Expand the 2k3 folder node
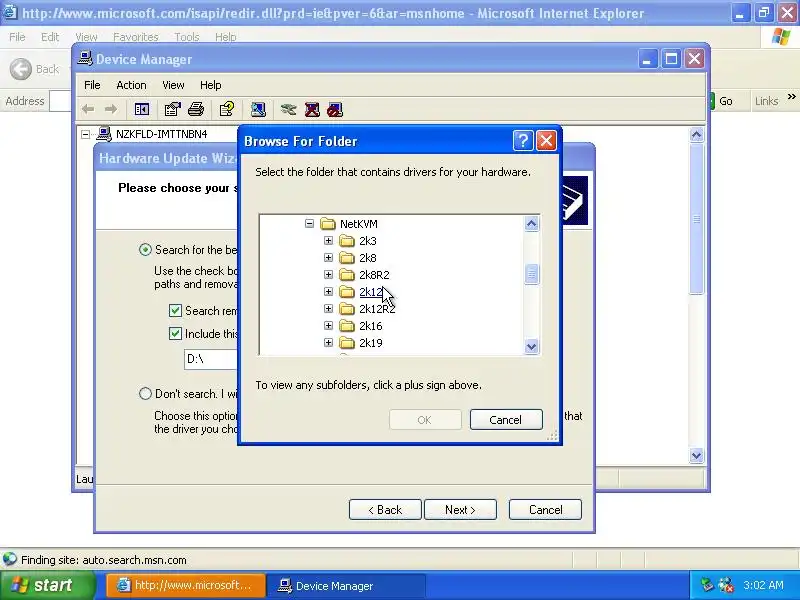Screen dimensions: 800x600 (328, 240)
